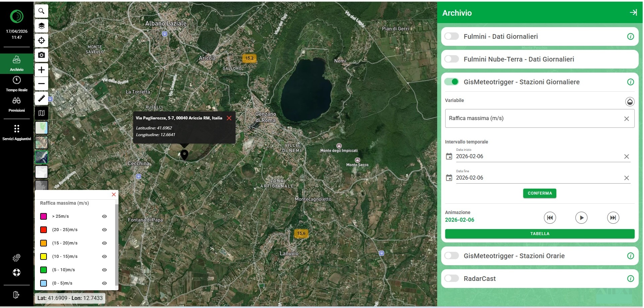Enable Fulmini - Dati Giornalieri toggle
This screenshot has width=644, height=308.
(452, 36)
